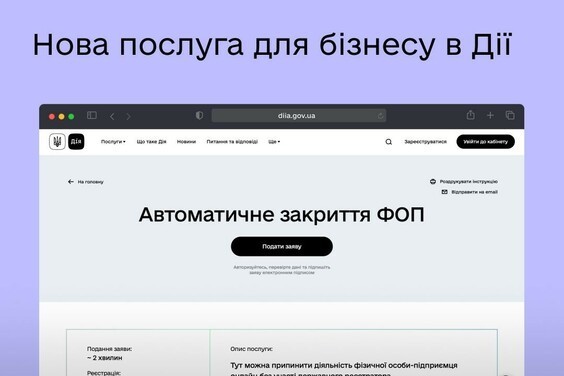This screenshot has width=564, height=376.
Task: Toggle the Safari sidebar icon
Action: click(x=92, y=115)
